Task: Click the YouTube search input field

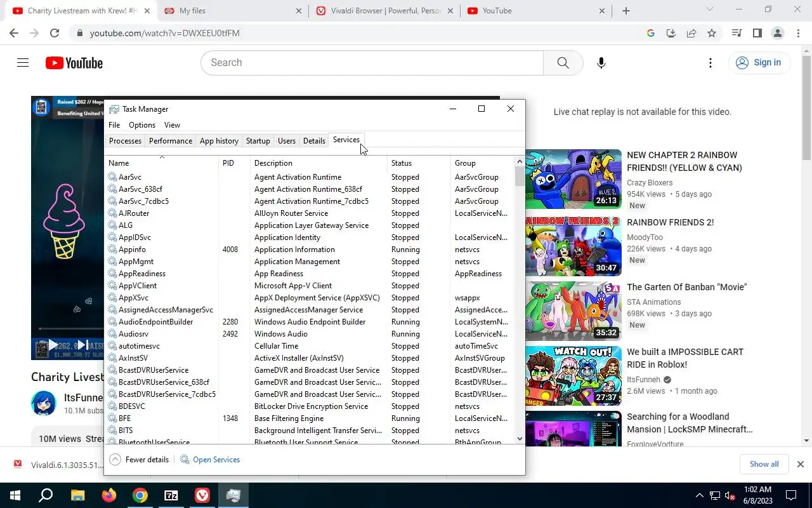Action: click(372, 63)
